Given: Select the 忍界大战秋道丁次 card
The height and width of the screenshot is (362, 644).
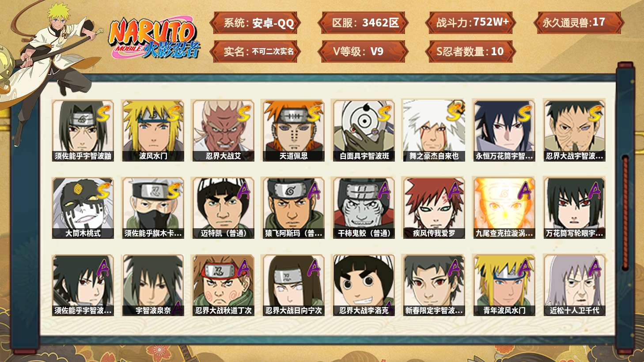Looking at the screenshot, I should (x=223, y=285).
